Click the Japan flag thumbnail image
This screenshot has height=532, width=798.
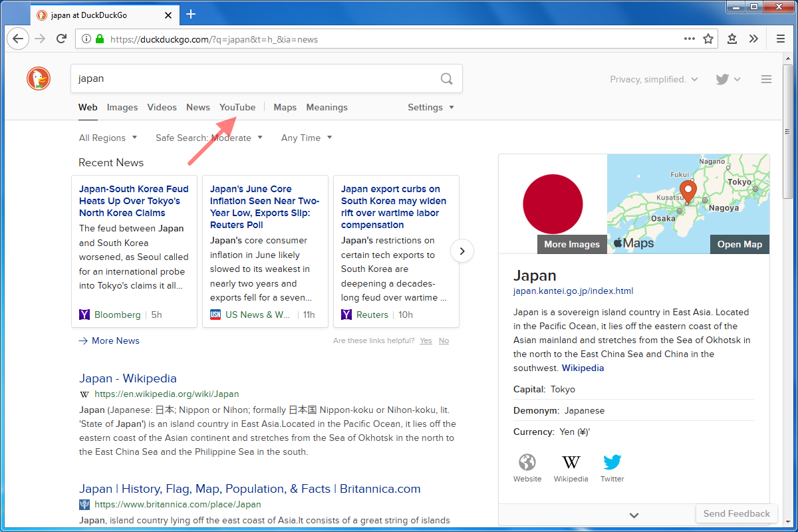(553, 204)
